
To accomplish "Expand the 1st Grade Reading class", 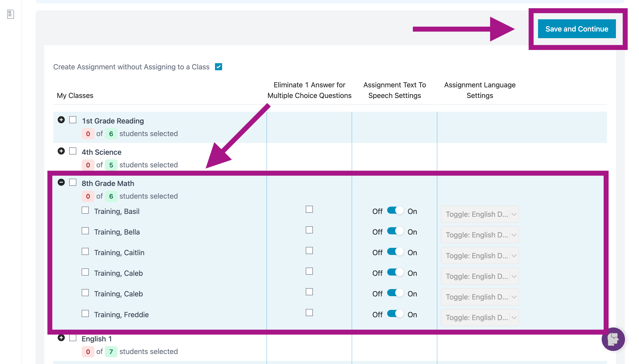I will pos(61,120).
